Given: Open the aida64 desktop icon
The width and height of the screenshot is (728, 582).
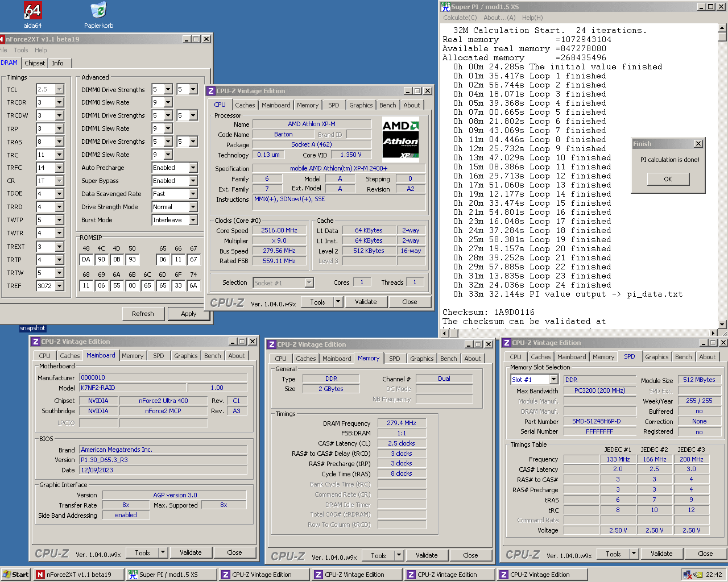Looking at the screenshot, I should tap(32, 11).
